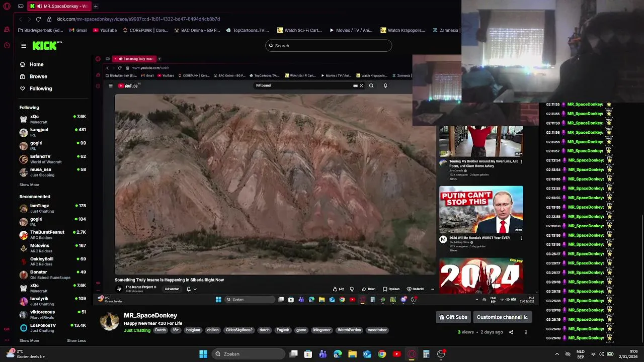Open TheBurntPeanut's recommended channel

[52, 235]
